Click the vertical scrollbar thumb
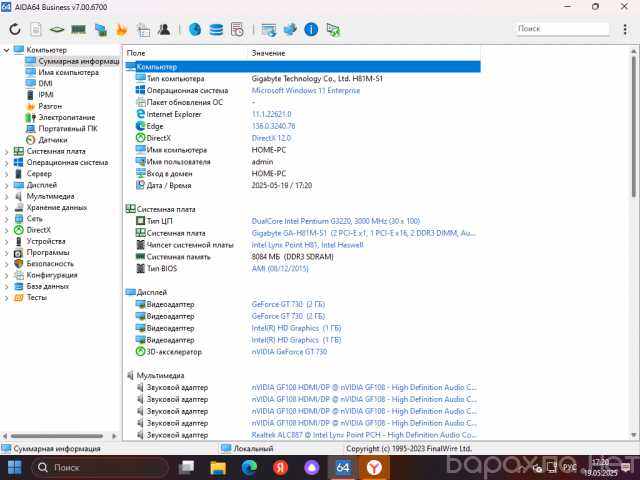This screenshot has width=640, height=480. click(633, 126)
